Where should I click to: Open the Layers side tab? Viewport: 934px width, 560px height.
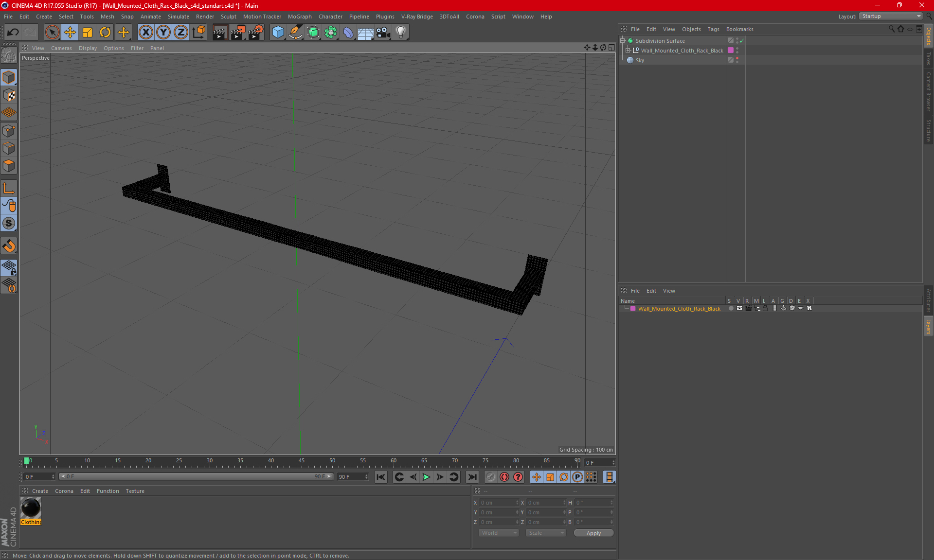(929, 326)
